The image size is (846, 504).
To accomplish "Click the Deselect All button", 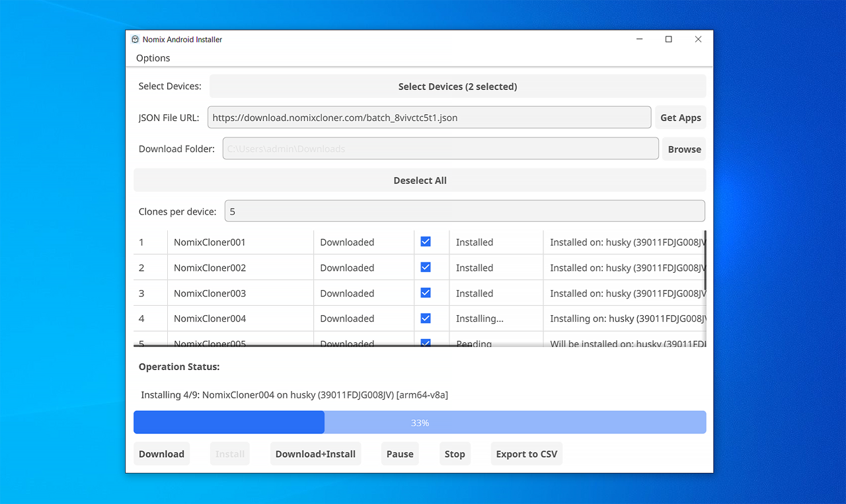I will point(420,180).
